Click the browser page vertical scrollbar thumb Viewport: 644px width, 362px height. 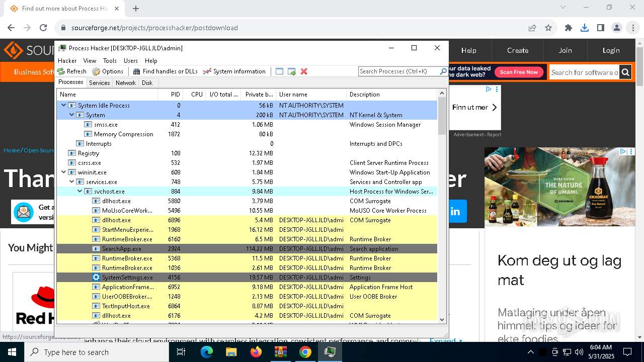pyautogui.click(x=639, y=67)
